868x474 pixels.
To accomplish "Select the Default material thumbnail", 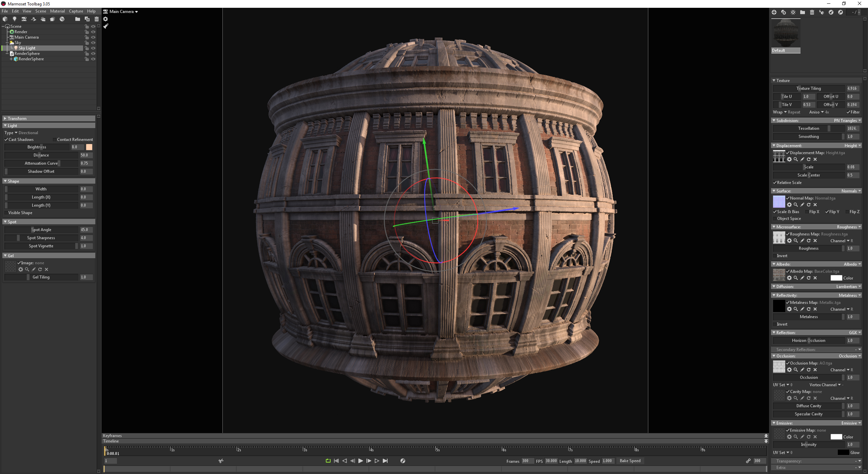I will pos(786,36).
